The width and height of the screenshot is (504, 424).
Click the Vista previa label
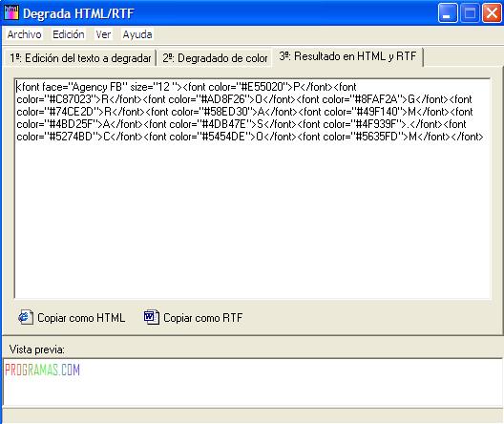point(36,350)
